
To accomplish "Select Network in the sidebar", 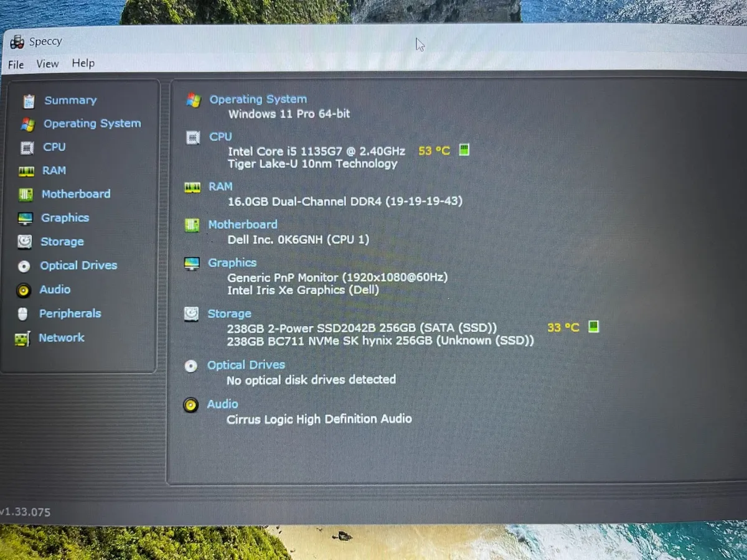I will (x=62, y=338).
